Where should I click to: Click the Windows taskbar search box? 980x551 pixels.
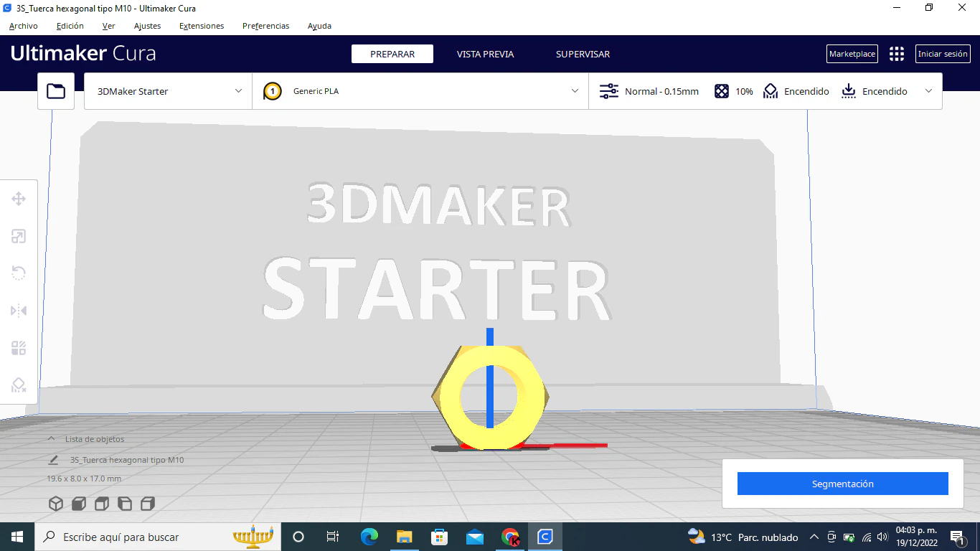pyautogui.click(x=158, y=537)
